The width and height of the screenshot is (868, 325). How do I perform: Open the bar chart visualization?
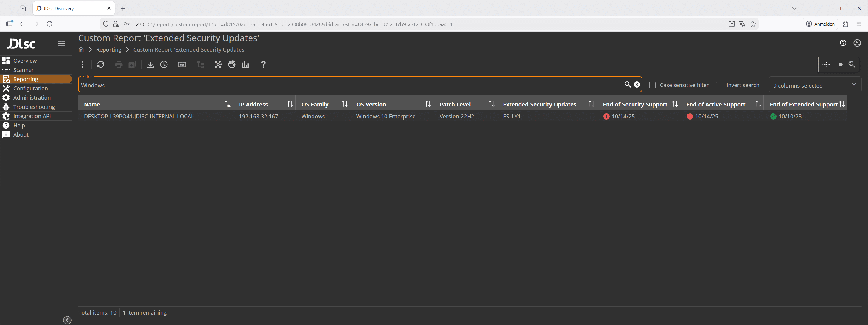click(245, 64)
